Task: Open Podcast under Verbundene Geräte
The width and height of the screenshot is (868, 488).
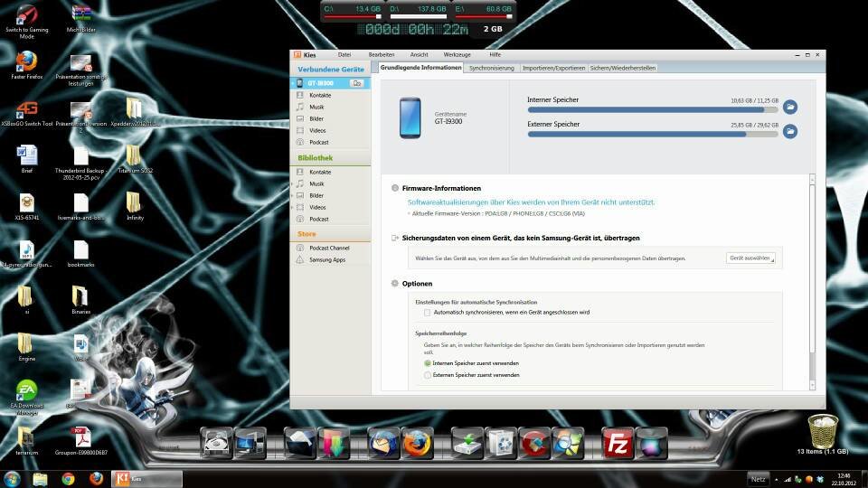Action: tap(319, 142)
